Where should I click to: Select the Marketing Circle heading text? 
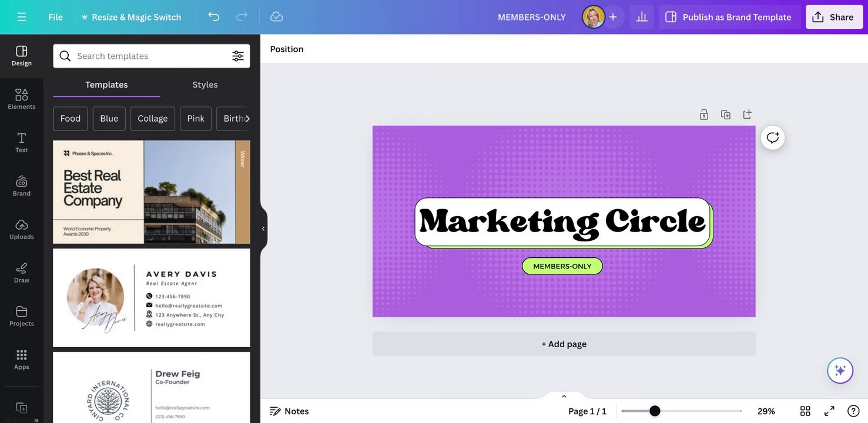562,221
